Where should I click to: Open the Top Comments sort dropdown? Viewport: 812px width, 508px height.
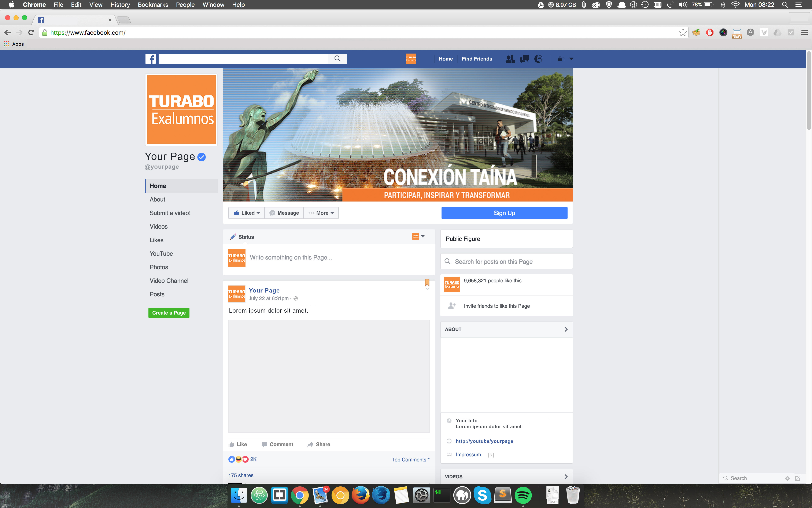pyautogui.click(x=411, y=460)
